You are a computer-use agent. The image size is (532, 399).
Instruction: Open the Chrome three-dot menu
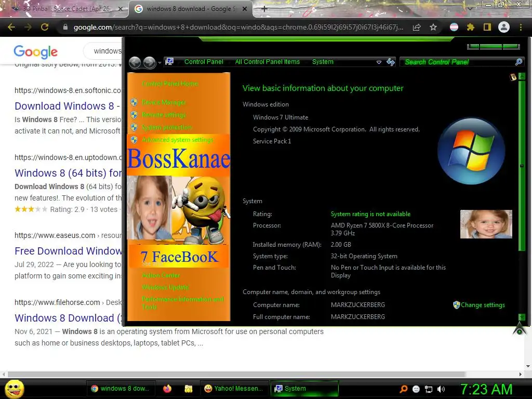[521, 27]
